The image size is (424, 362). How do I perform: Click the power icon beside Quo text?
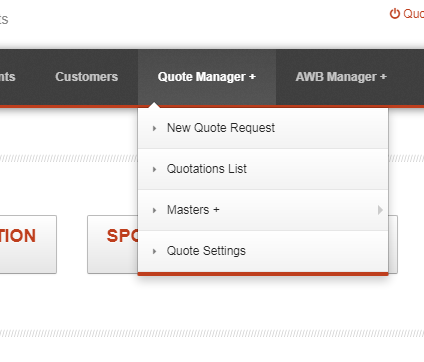[x=395, y=14]
